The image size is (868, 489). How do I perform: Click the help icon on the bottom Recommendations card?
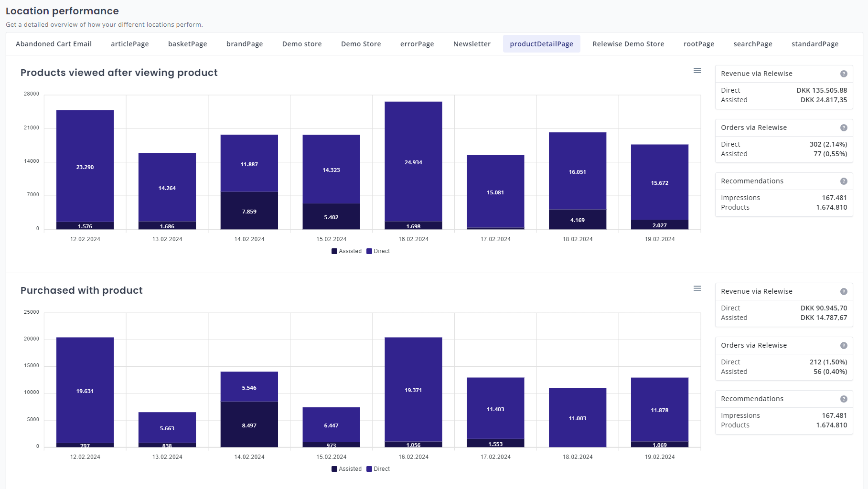click(845, 399)
